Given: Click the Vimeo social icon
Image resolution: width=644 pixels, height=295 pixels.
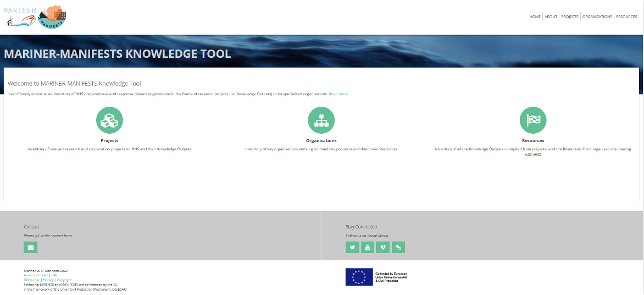Looking at the screenshot, I should [383, 248].
